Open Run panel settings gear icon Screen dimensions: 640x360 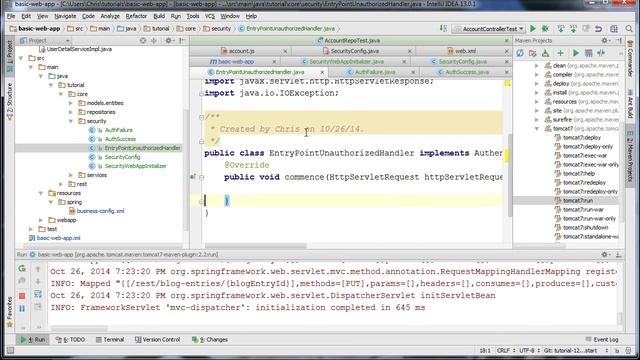(x=604, y=254)
